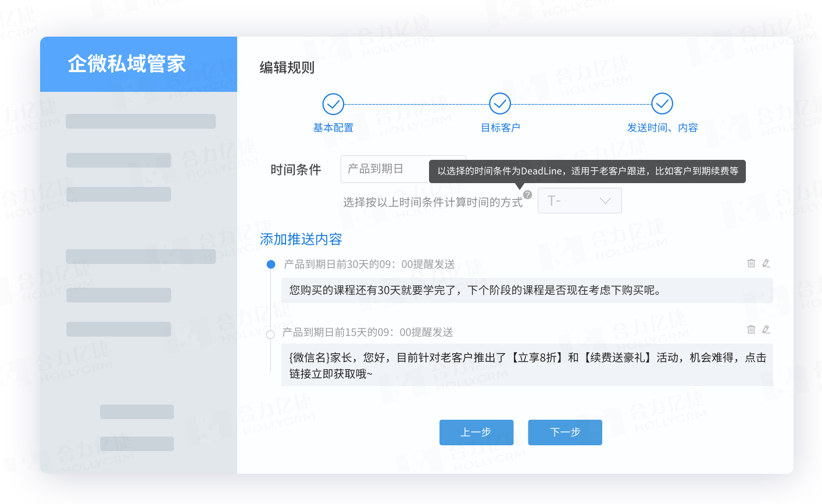
Task: Click the 上一步 button
Action: tap(476, 432)
